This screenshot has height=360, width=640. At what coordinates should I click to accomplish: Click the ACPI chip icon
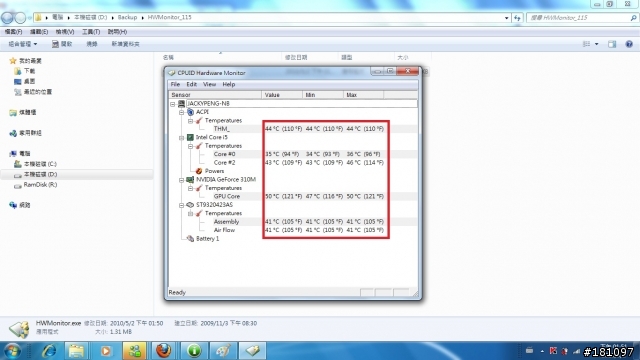(190, 112)
